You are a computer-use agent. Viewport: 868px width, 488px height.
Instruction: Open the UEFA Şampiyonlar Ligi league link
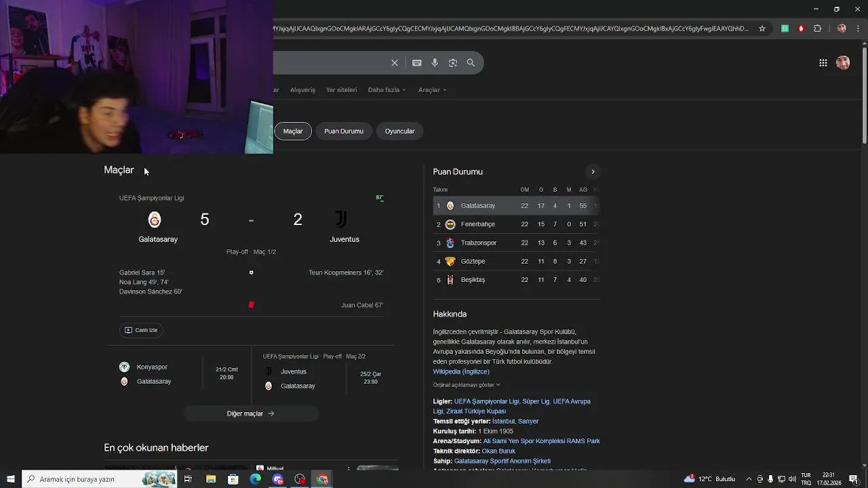(486, 401)
